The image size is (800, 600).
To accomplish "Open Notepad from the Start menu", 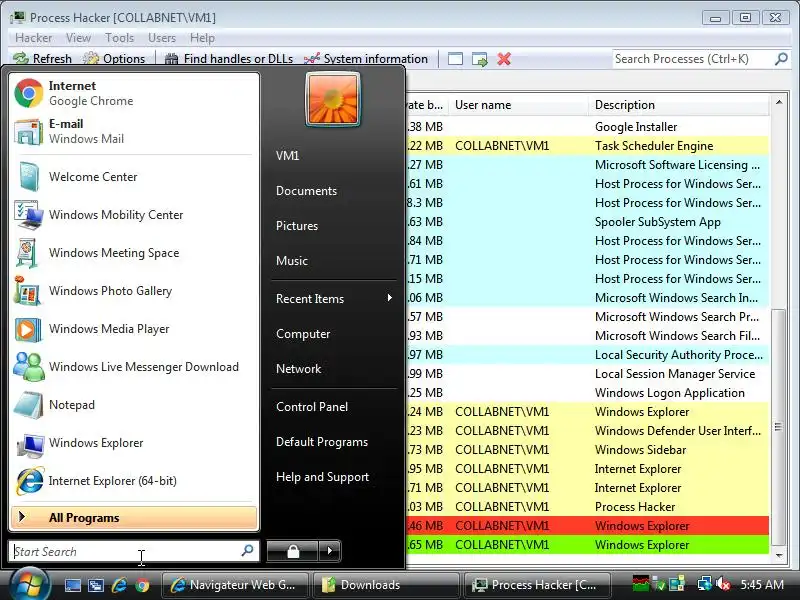I will tap(134, 405).
